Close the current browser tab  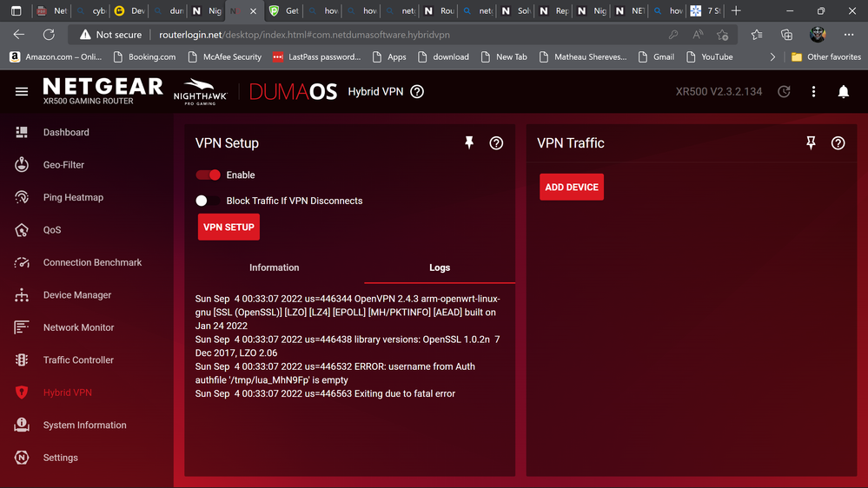pyautogui.click(x=253, y=11)
